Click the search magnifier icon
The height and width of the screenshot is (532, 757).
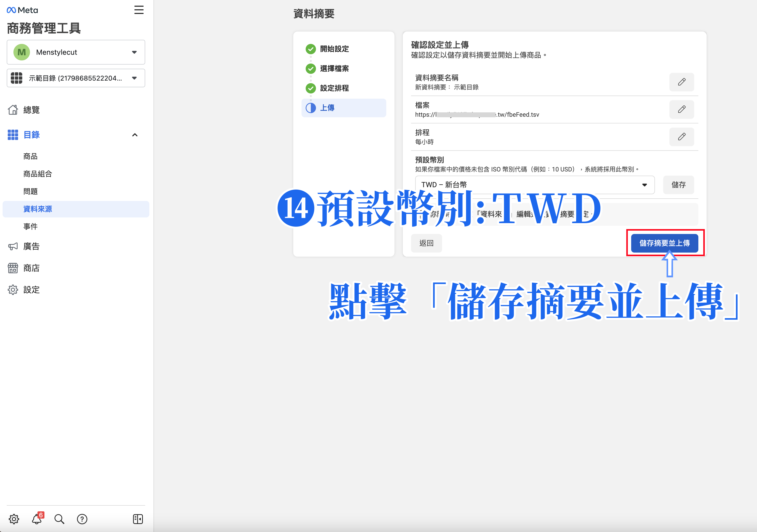[x=59, y=519]
